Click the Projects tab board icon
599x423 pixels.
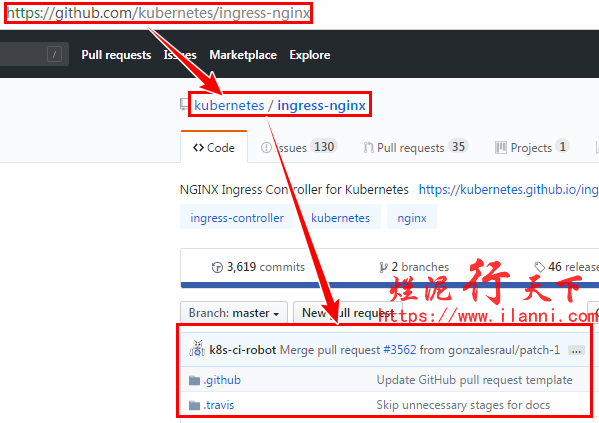coord(500,147)
